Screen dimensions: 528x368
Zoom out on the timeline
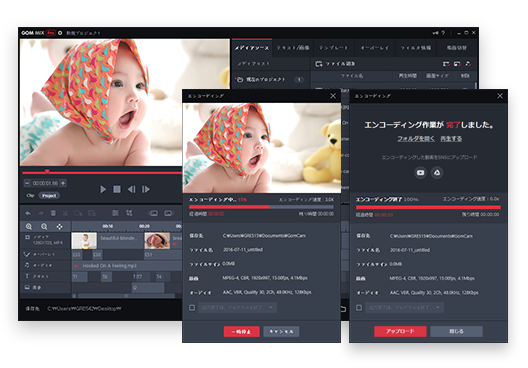pyautogui.click(x=44, y=227)
